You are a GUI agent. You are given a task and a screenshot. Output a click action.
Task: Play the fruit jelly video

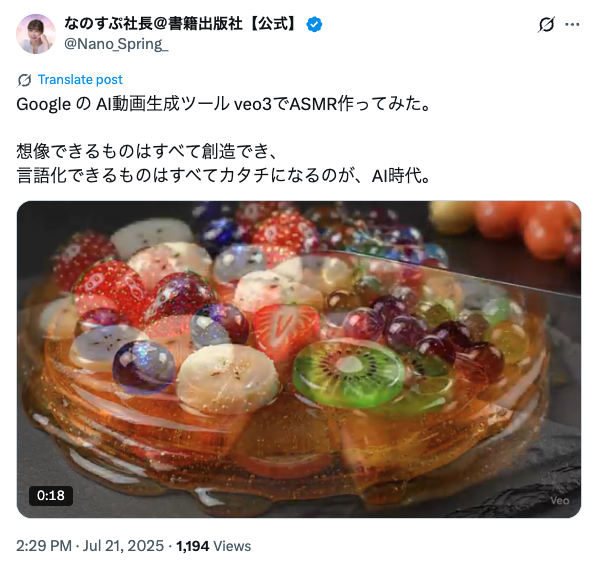299,359
